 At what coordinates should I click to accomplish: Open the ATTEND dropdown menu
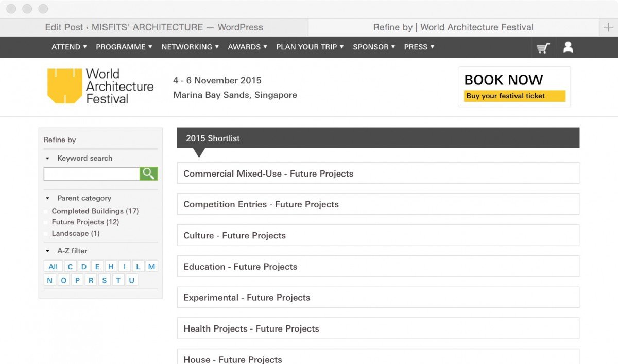click(x=69, y=47)
